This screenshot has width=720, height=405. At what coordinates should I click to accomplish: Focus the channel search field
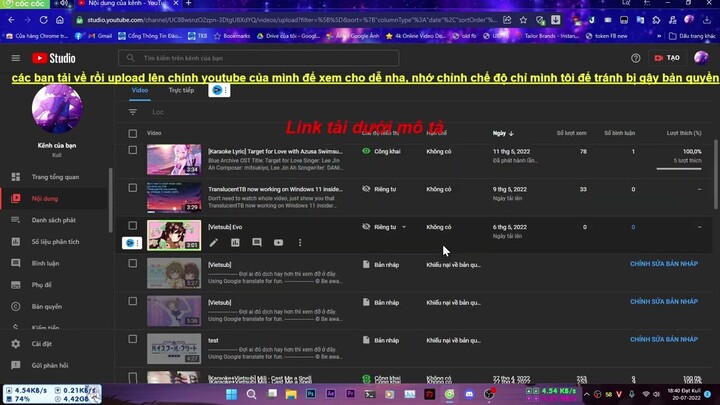(x=259, y=58)
